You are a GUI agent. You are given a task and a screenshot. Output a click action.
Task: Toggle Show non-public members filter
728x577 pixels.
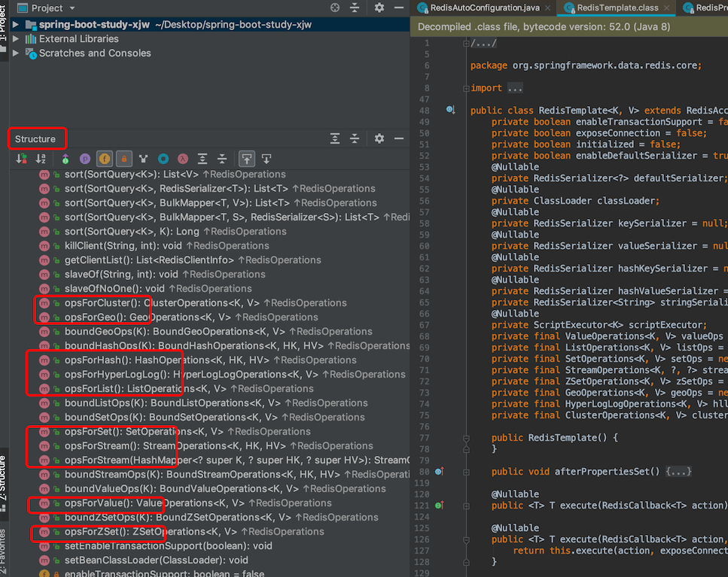124,159
